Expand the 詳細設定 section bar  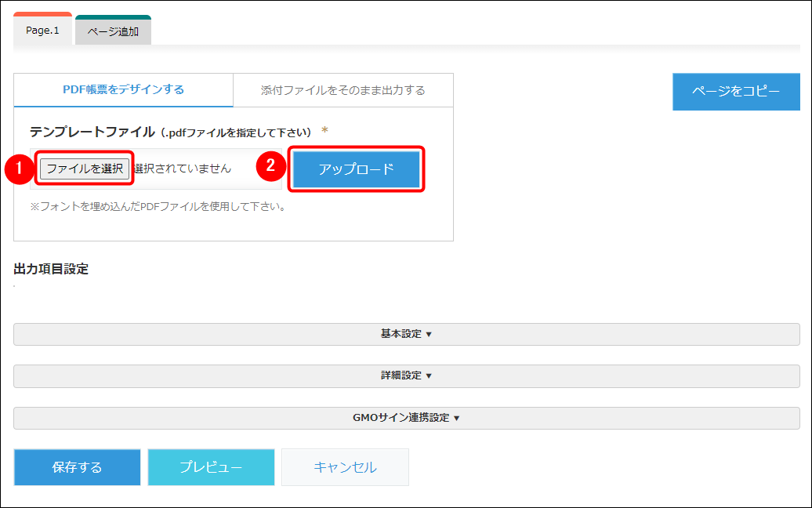click(x=406, y=376)
